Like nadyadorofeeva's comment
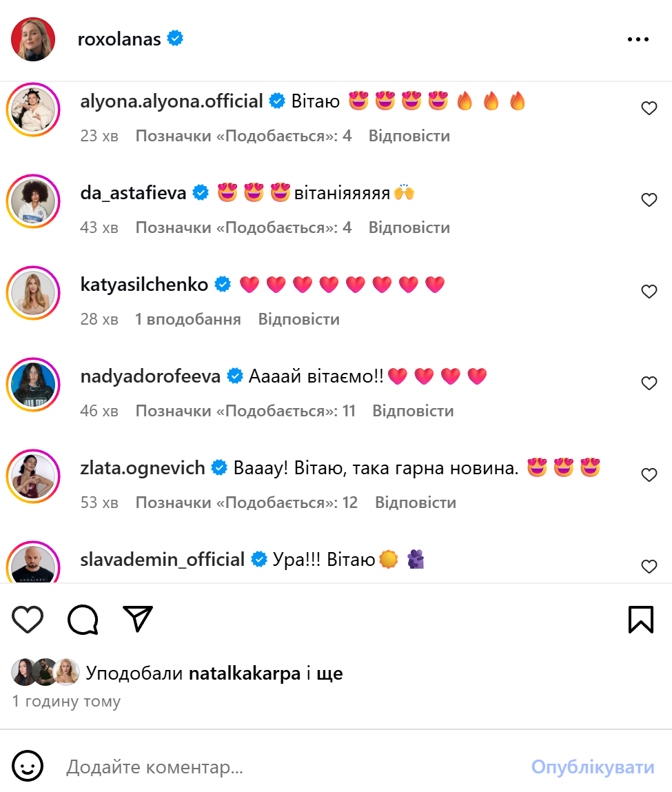 pos(649,383)
